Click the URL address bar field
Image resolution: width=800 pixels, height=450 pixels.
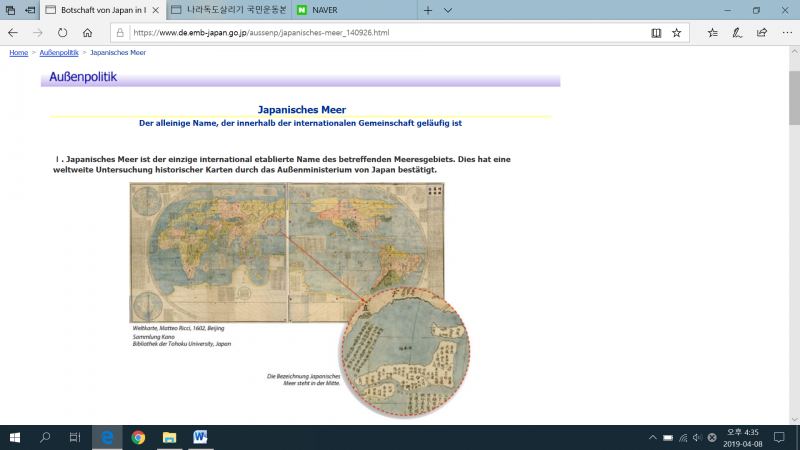pyautogui.click(x=380, y=32)
